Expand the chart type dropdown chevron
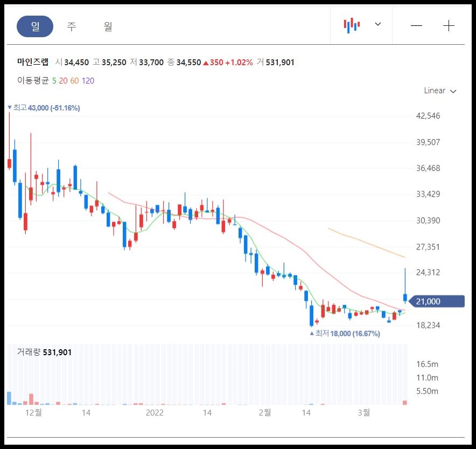 tap(377, 24)
